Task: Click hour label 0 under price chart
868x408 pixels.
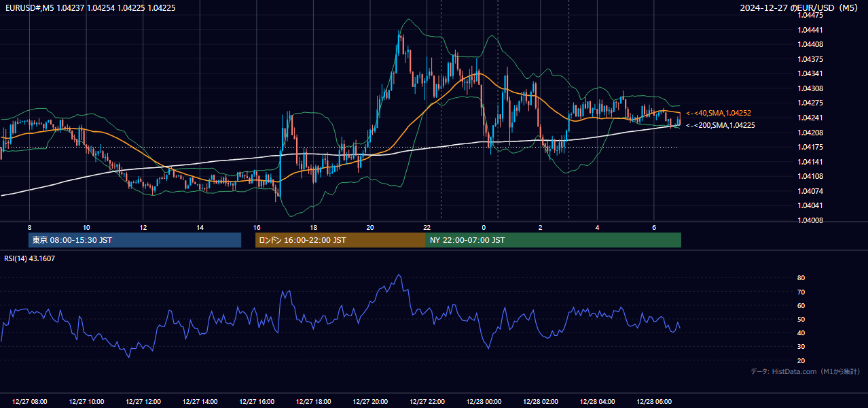Action: [484, 227]
